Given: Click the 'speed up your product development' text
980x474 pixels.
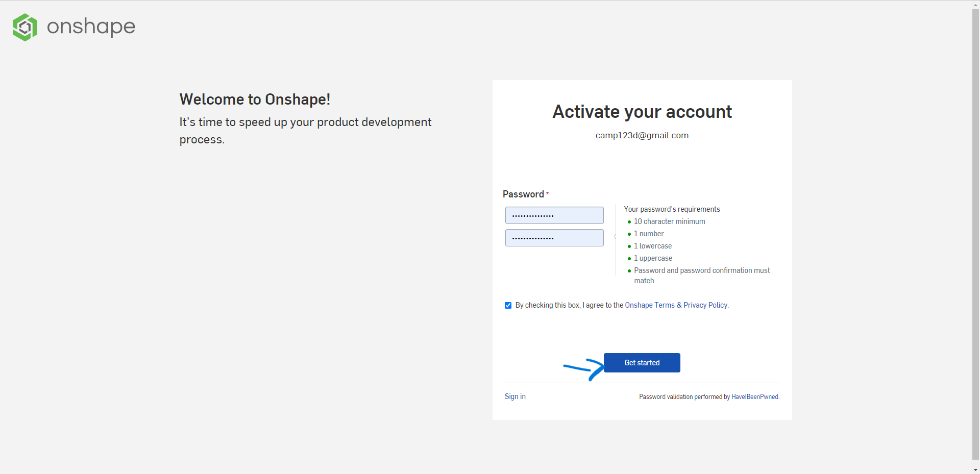Looking at the screenshot, I should 335,122.
